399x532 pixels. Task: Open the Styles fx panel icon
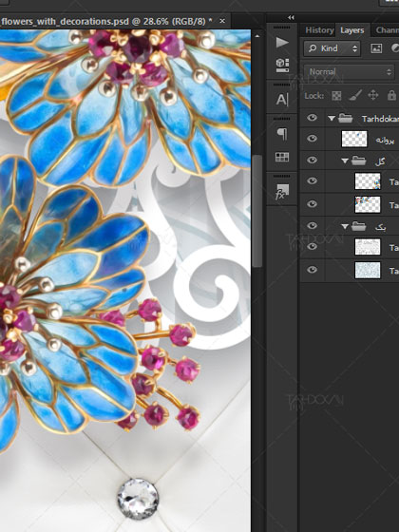click(281, 192)
